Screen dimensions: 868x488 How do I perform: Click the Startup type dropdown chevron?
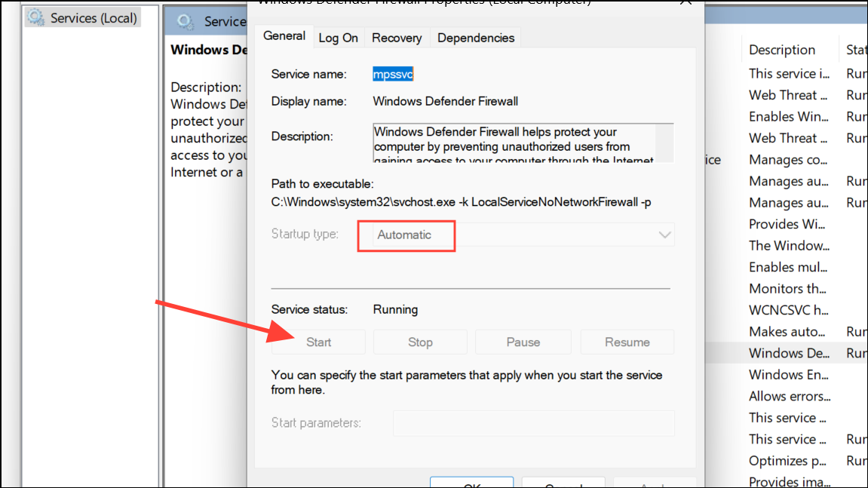pyautogui.click(x=664, y=235)
